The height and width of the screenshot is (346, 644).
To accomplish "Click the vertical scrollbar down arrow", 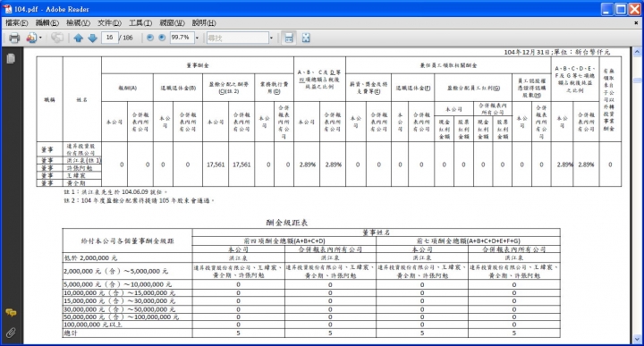I will coord(637,339).
